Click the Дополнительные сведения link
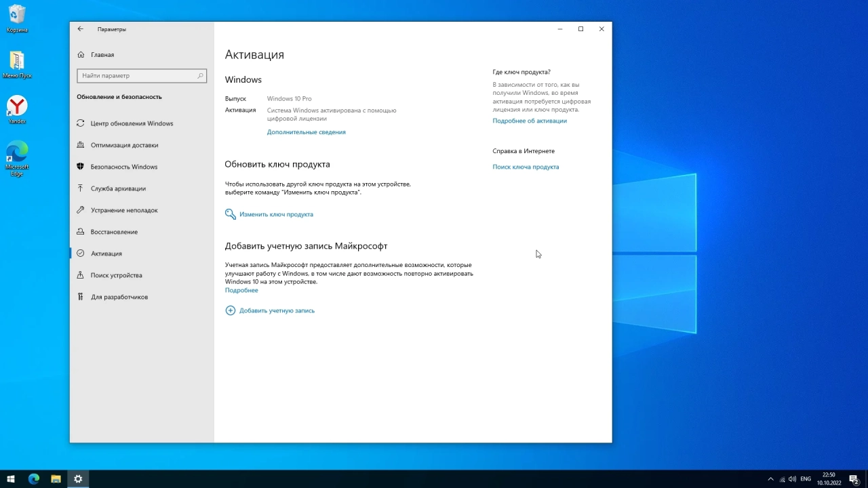This screenshot has width=868, height=488. coord(307,132)
